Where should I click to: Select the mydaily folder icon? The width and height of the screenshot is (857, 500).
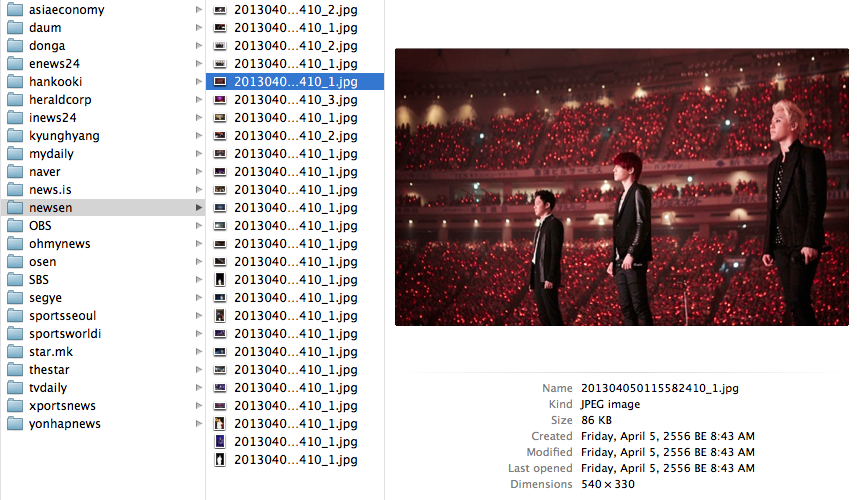15,154
